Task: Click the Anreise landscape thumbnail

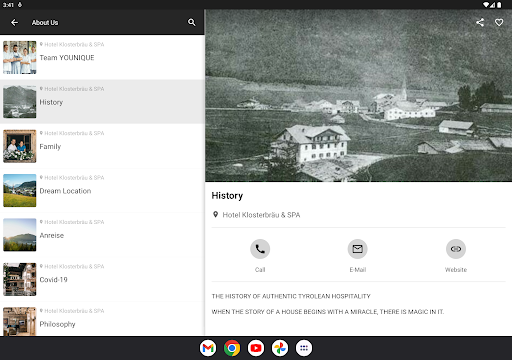Action: [20, 235]
